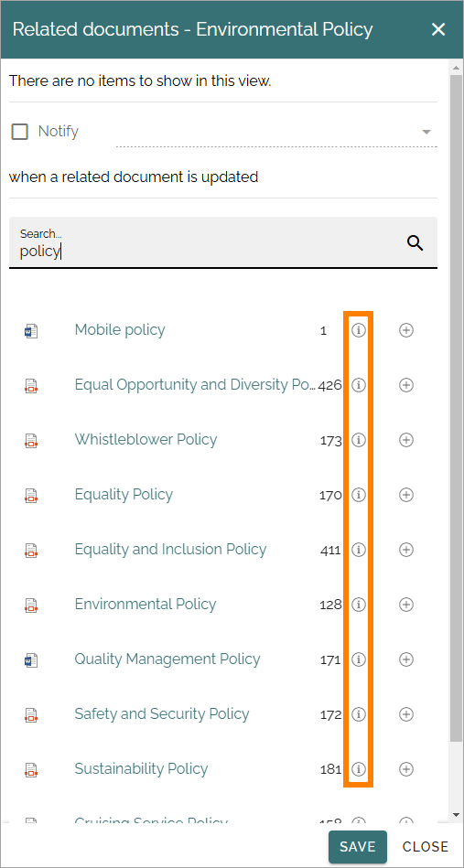Expand the Notify dropdown arrow

[426, 132]
